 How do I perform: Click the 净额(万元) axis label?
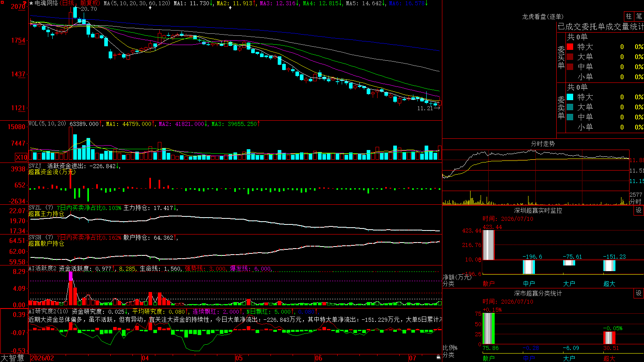pyautogui.click(x=457, y=277)
